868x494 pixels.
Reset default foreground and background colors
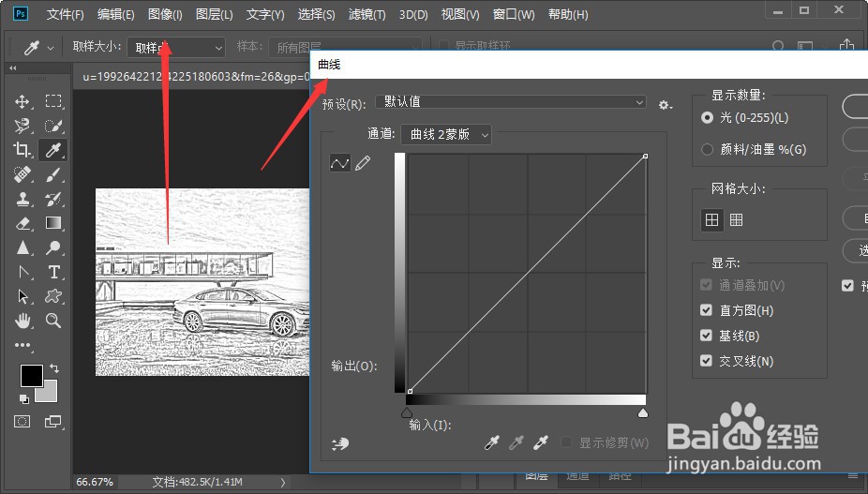pyautogui.click(x=23, y=398)
